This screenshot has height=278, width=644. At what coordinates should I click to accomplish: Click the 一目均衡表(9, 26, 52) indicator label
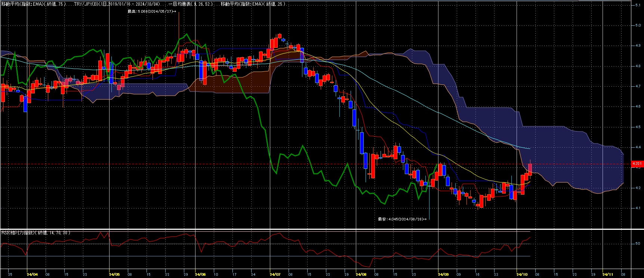[191, 4]
